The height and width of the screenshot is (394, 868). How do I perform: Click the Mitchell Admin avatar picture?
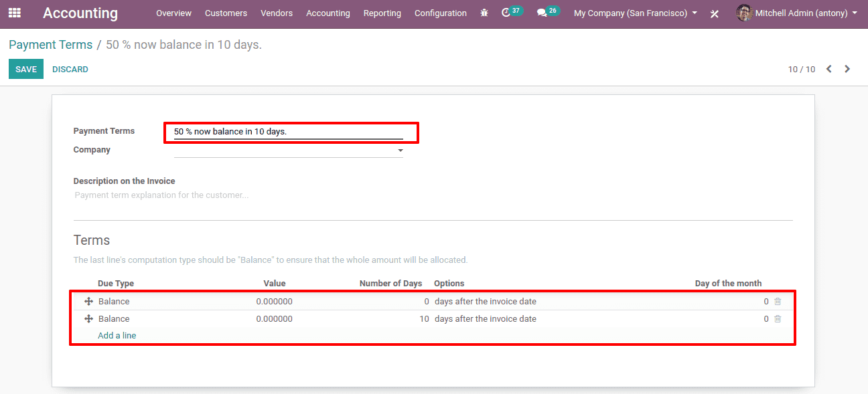click(744, 13)
